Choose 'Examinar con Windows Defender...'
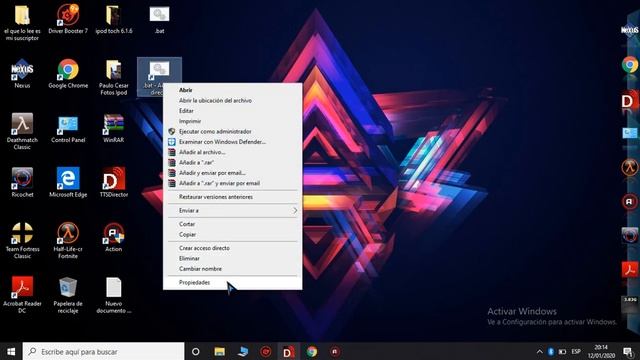 coord(233,142)
